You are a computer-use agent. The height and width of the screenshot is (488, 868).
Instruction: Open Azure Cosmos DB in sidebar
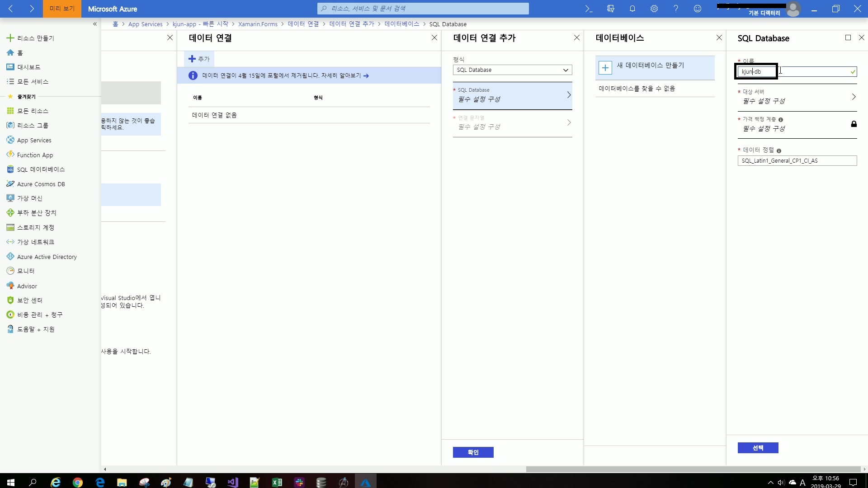pos(41,184)
